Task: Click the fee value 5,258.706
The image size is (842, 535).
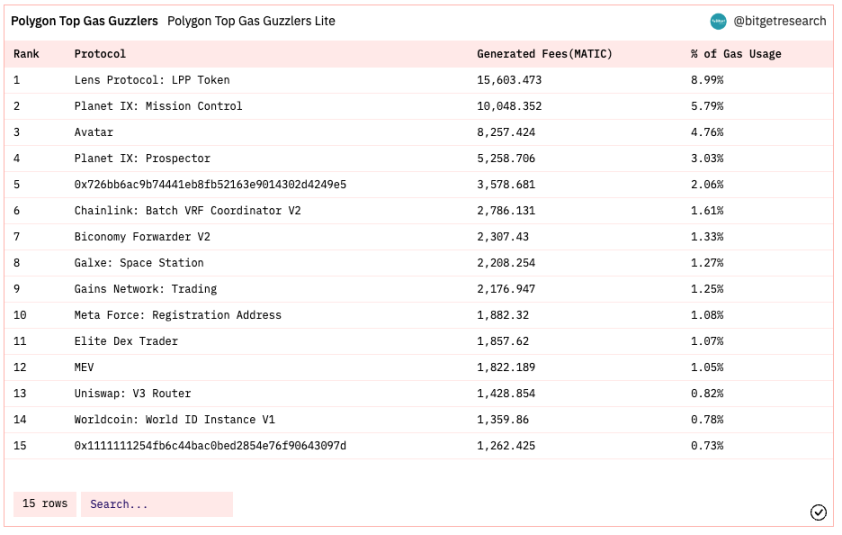Action: pyautogui.click(x=506, y=158)
